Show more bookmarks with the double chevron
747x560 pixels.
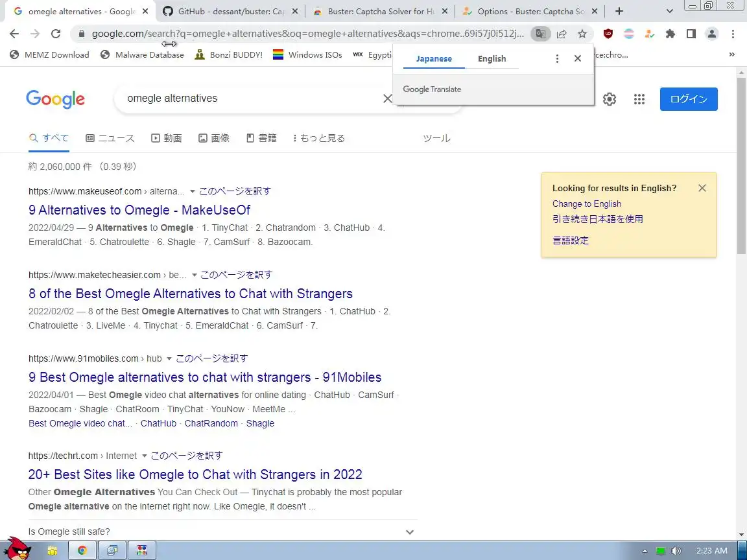[731, 54]
